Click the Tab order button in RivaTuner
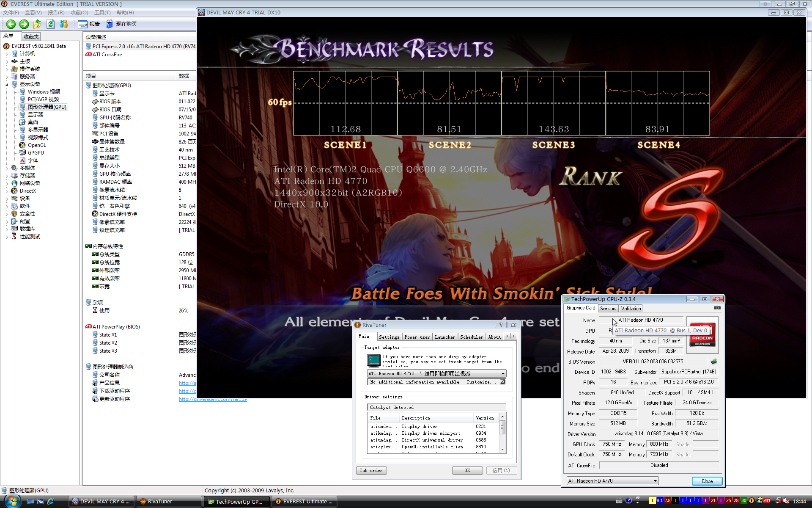This screenshot has width=812, height=508. [371, 470]
